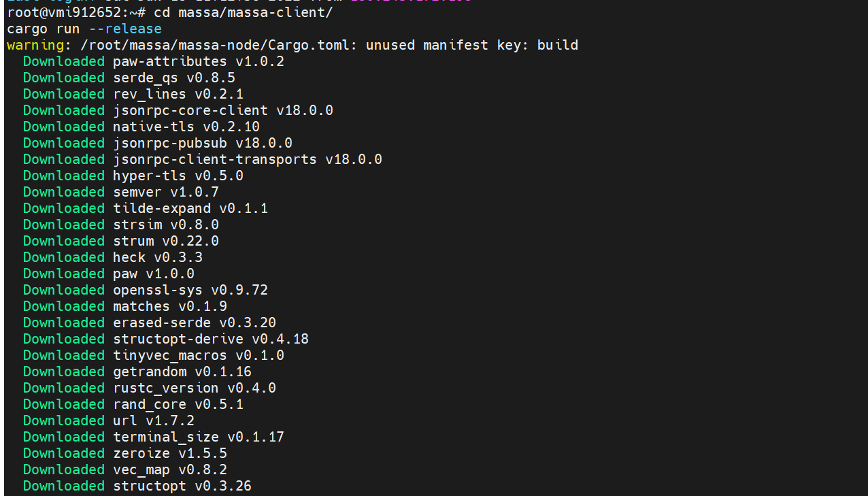Viewport: 868px width, 496px height.
Task: Select the terminal_size v0.1.17 line
Action: pyautogui.click(x=154, y=437)
